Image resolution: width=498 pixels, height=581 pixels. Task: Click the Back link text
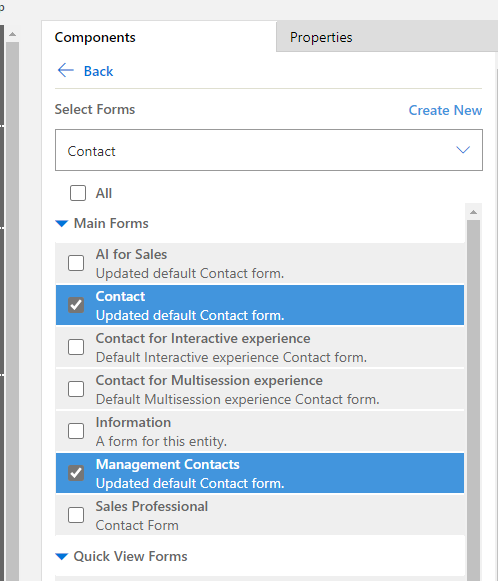[98, 71]
